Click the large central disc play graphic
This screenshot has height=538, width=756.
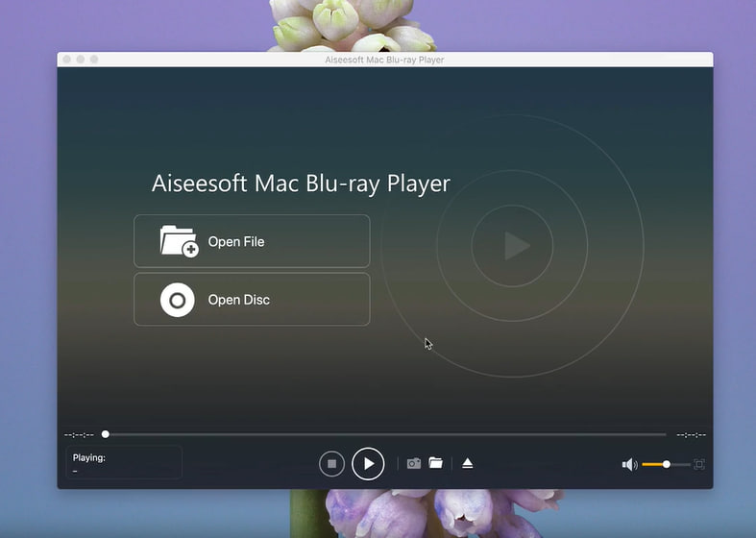(513, 246)
